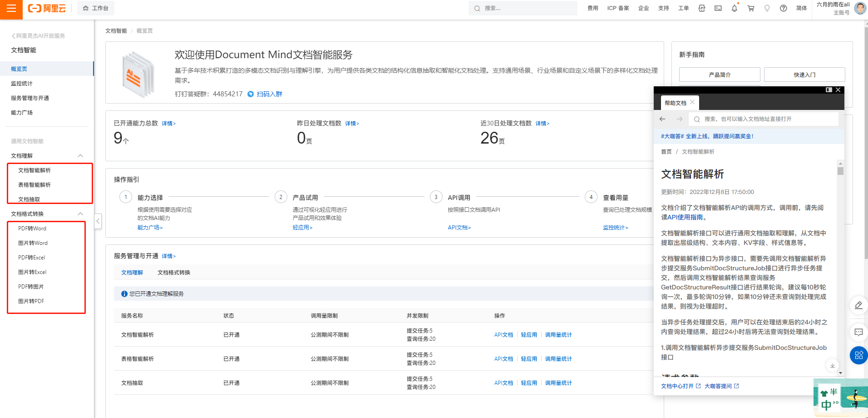Launch Cloud Shell terminal icon
The width and height of the screenshot is (868, 418).
coord(718,8)
